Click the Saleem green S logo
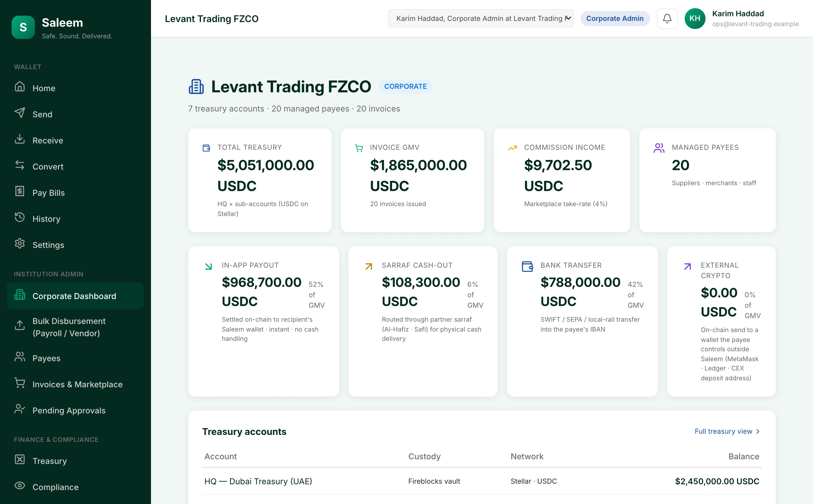813x504 pixels. (23, 27)
